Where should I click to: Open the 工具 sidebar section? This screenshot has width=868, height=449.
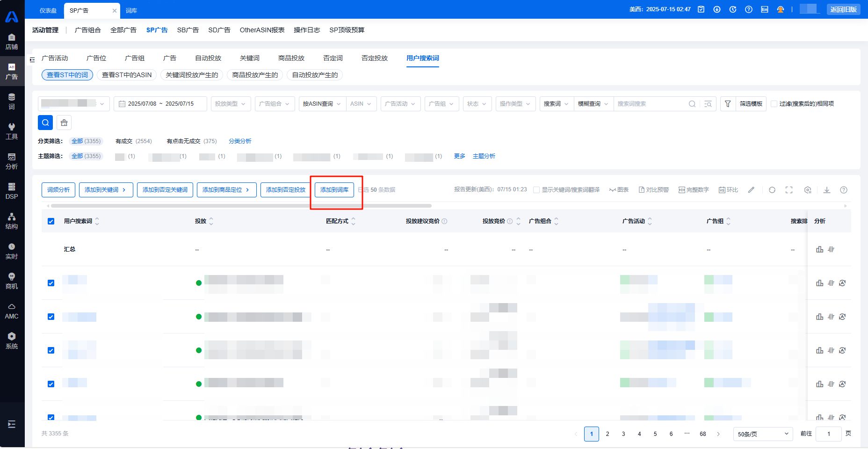[12, 131]
